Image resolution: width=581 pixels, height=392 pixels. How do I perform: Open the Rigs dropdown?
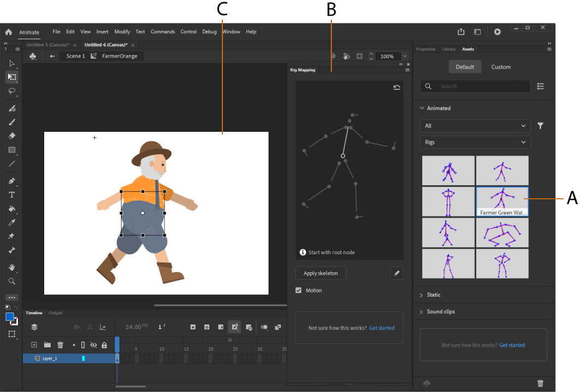(475, 142)
